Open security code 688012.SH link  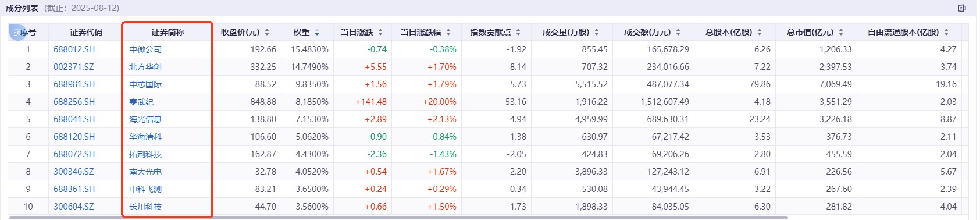[74, 49]
